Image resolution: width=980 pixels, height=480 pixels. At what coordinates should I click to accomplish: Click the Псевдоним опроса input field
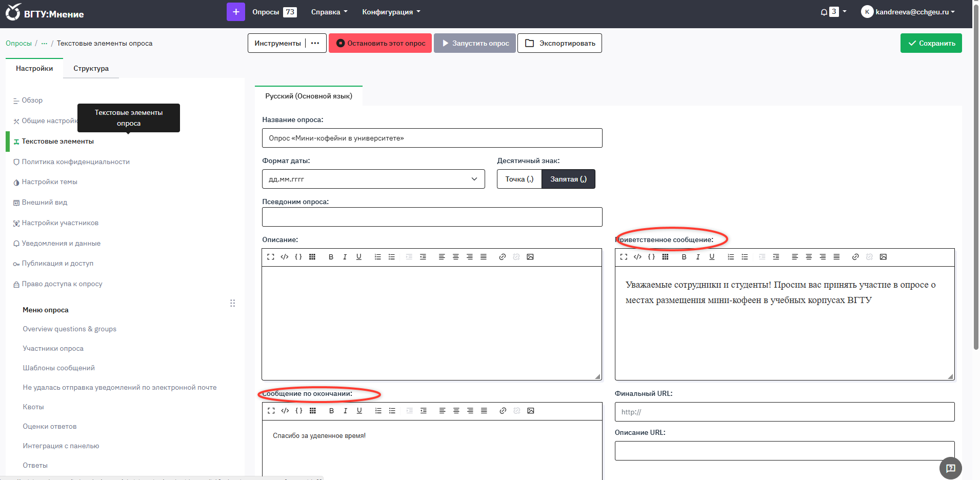point(432,217)
